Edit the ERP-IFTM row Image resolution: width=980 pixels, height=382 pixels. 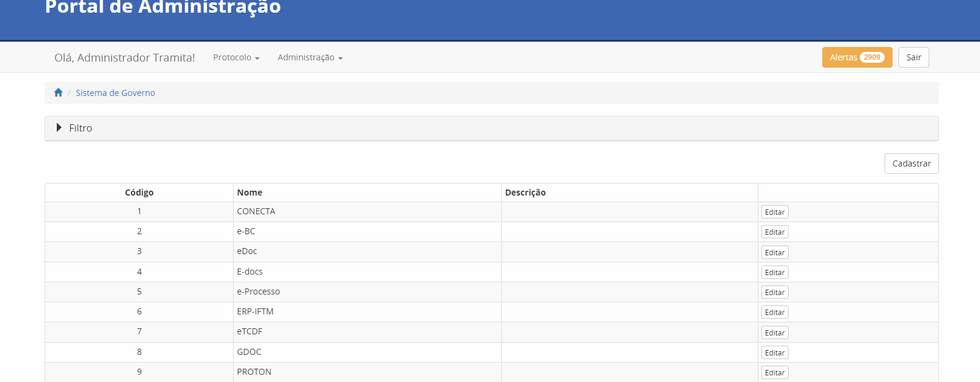775,312
